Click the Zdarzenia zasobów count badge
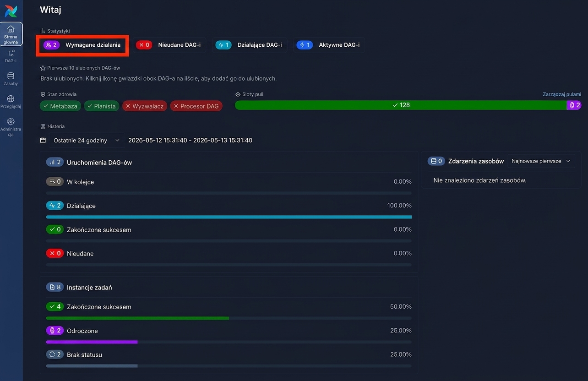 pos(436,161)
